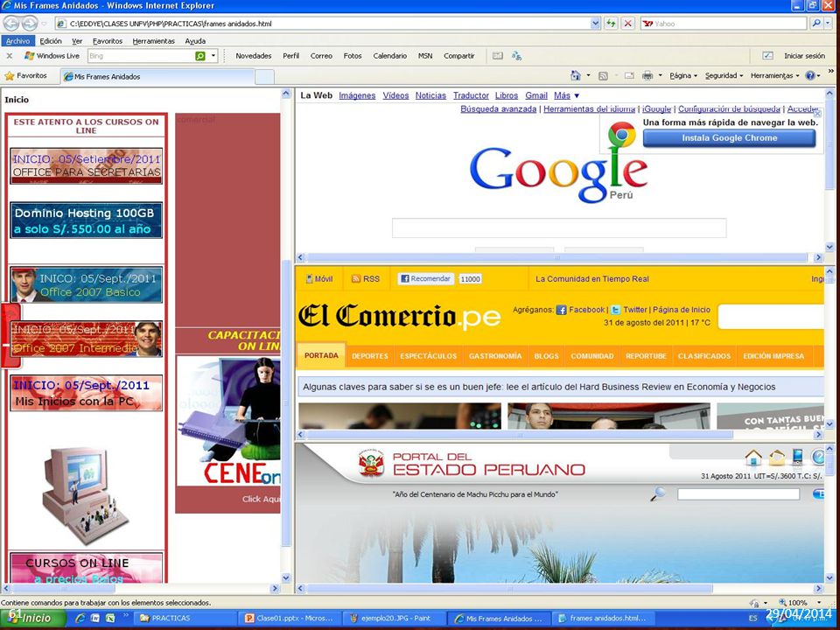Go back with the browser Back arrow
Screen dimensions: 840x630
[11, 24]
